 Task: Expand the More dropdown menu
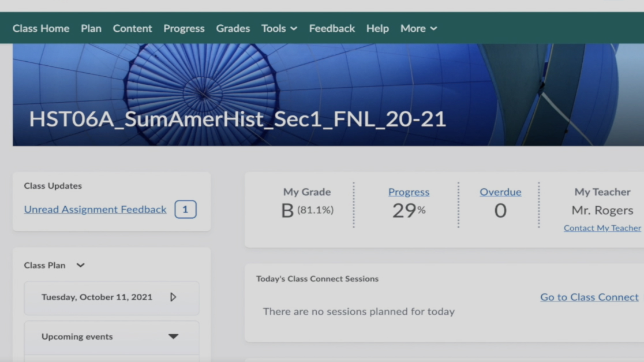coord(418,28)
